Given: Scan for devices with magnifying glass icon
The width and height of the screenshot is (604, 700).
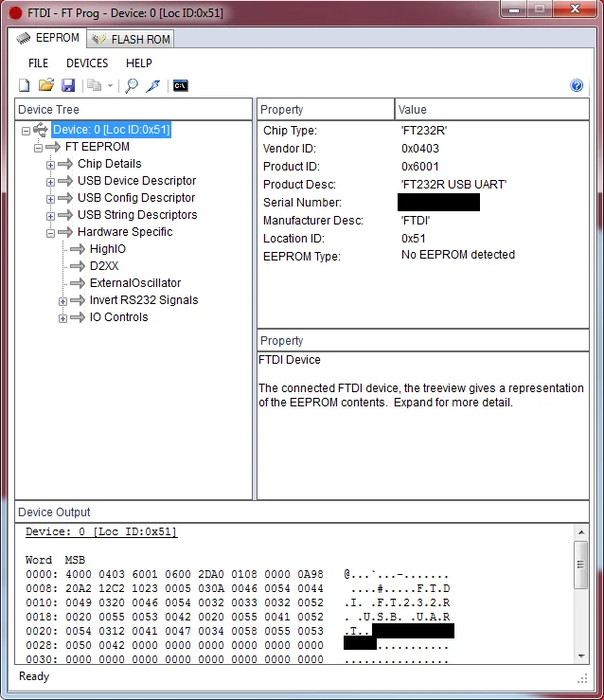Looking at the screenshot, I should [x=132, y=85].
